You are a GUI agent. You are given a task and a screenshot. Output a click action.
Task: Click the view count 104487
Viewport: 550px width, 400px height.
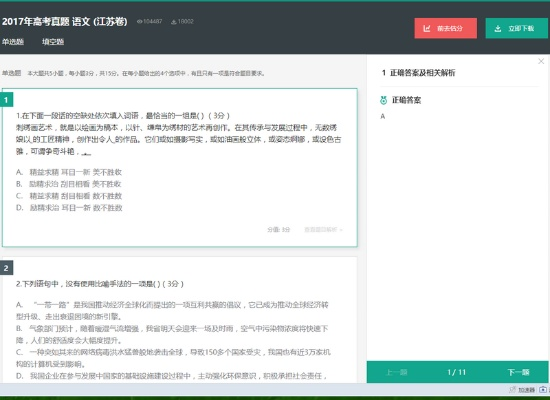[x=153, y=21]
